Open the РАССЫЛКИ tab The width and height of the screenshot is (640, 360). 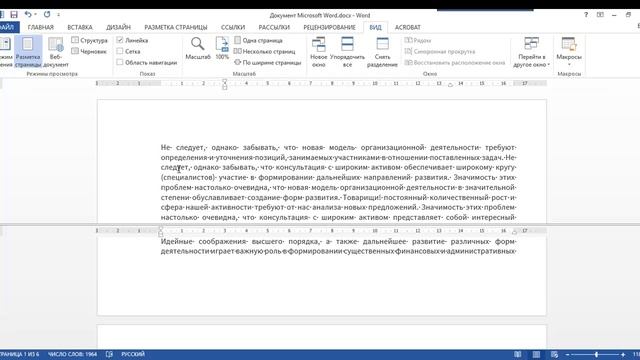pyautogui.click(x=274, y=27)
